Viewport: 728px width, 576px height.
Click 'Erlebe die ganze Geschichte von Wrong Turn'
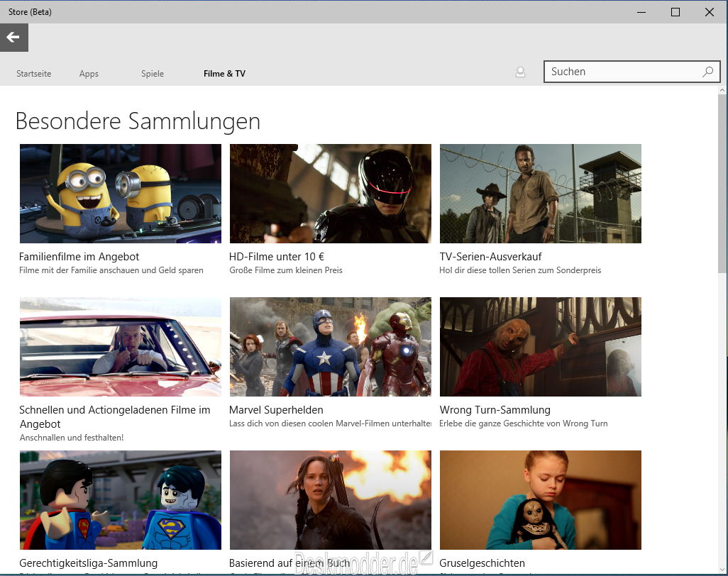[523, 423]
